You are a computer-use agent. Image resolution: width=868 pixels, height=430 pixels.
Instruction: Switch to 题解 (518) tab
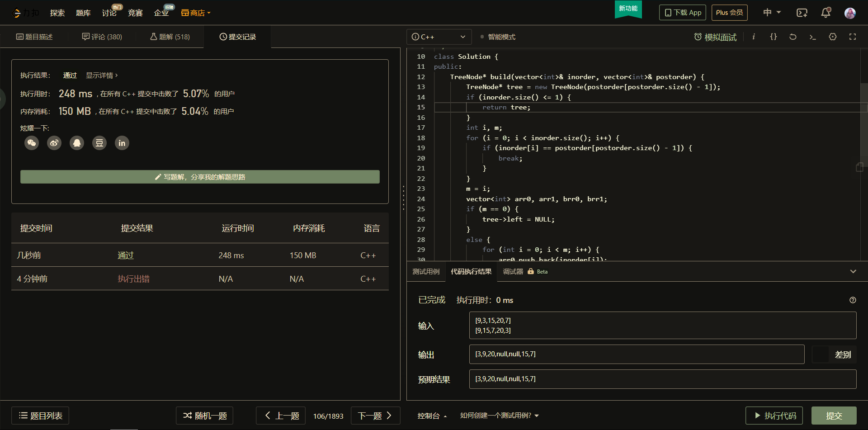(170, 37)
